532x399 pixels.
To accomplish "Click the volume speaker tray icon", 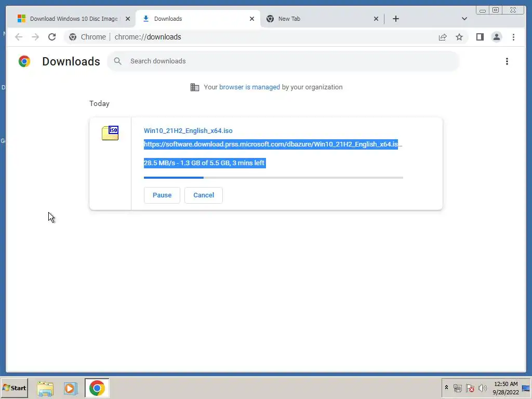I will tap(482, 388).
